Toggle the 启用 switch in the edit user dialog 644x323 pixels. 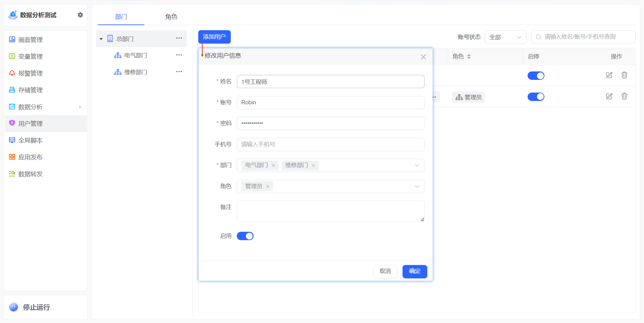[245, 236]
